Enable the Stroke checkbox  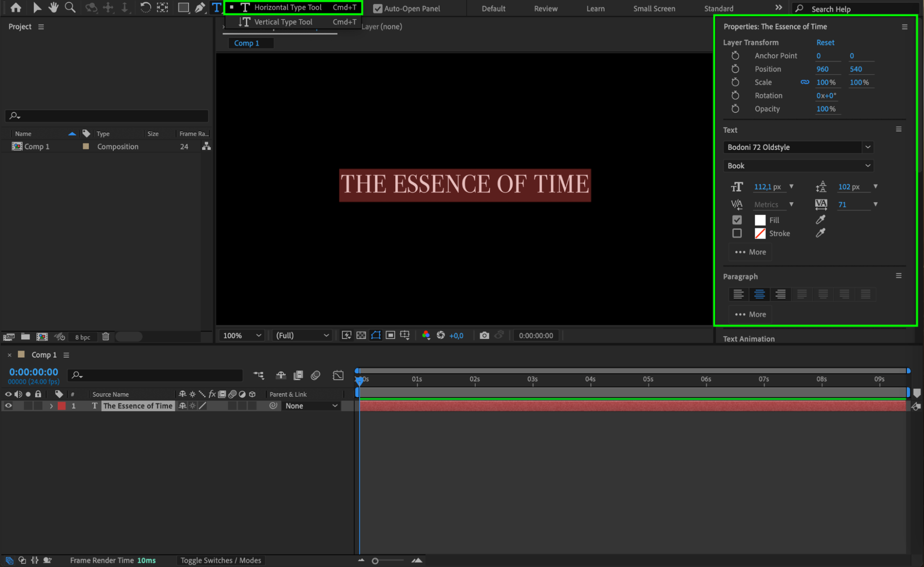pos(737,234)
